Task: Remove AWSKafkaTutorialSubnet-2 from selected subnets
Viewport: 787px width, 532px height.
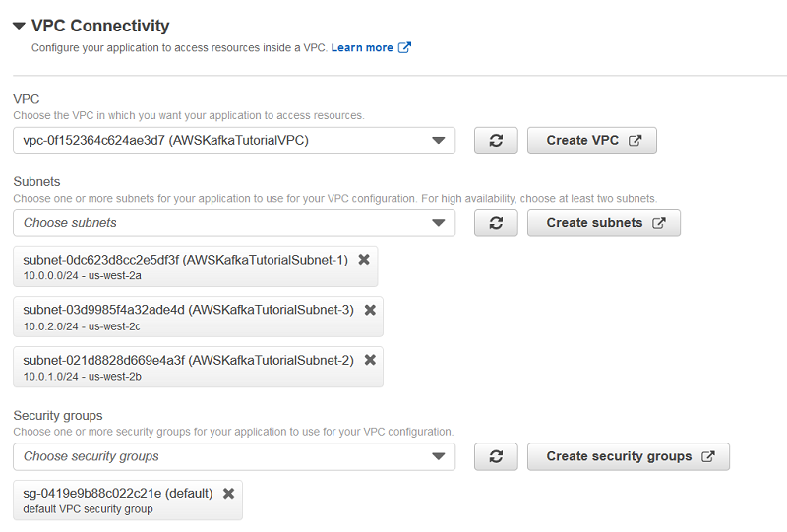Action: click(x=370, y=360)
